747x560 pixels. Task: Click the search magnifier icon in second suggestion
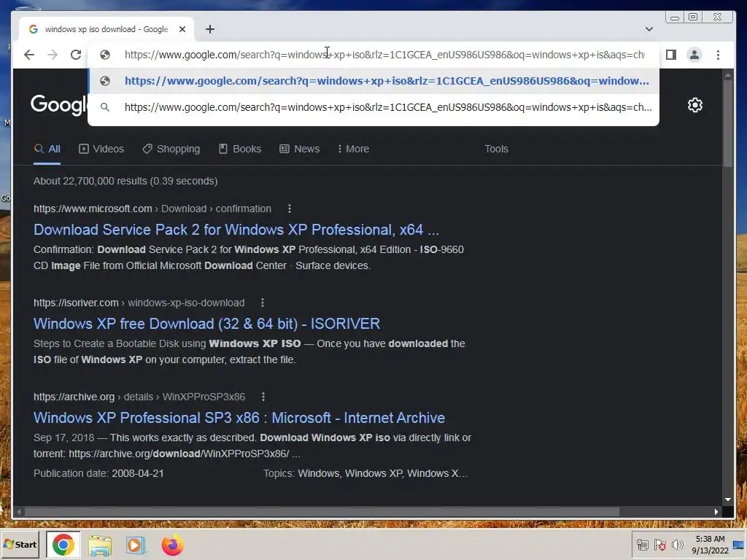tap(105, 107)
